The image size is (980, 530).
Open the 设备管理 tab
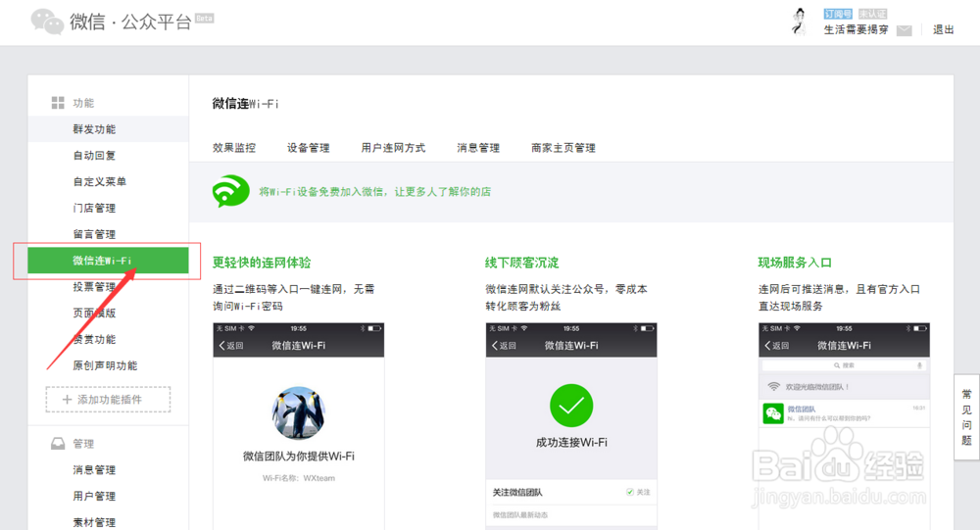(308, 148)
